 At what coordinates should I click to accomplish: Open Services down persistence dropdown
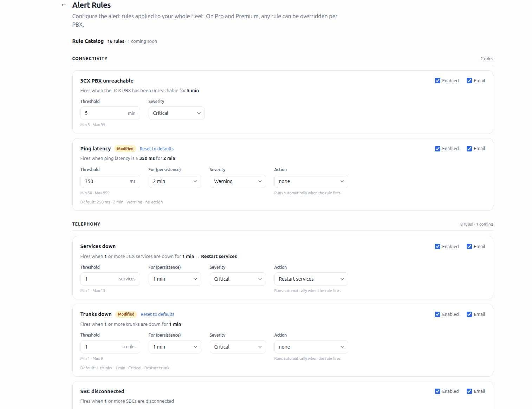pyautogui.click(x=175, y=279)
